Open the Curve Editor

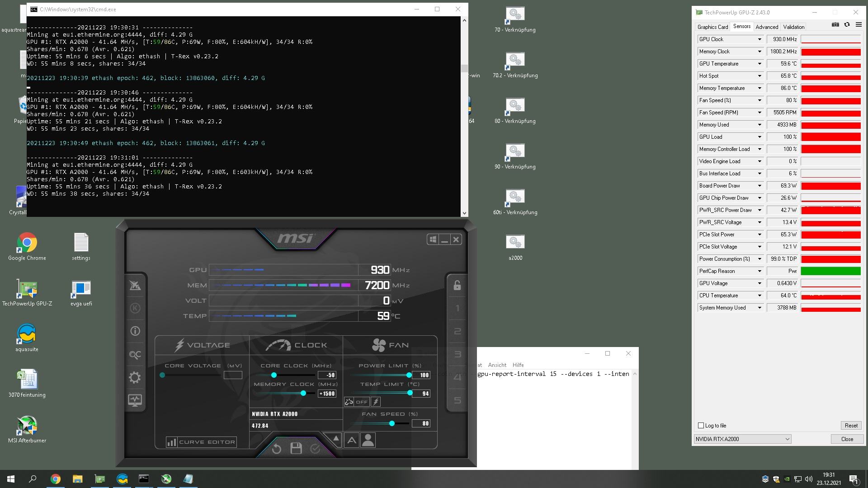(202, 442)
